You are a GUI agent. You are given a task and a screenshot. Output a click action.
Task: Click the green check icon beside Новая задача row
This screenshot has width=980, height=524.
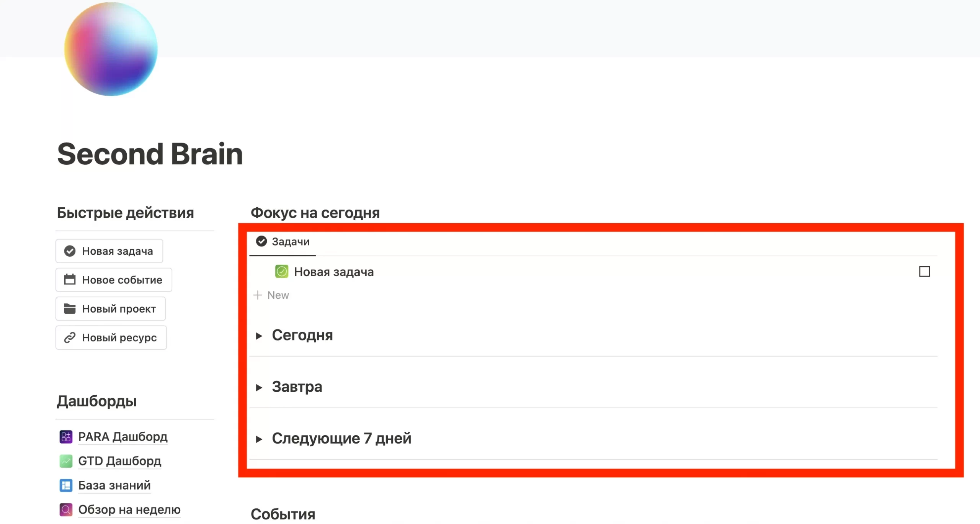(x=282, y=272)
